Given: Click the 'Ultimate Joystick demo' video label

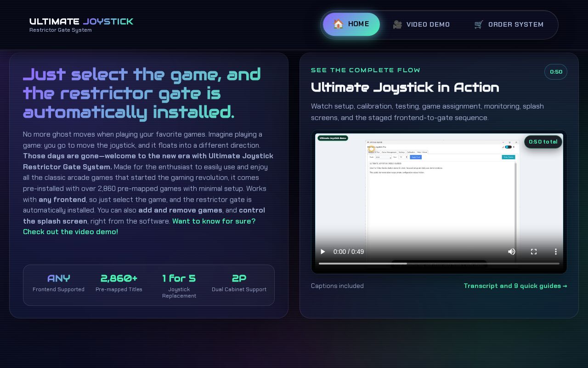Looking at the screenshot, I should [333, 138].
